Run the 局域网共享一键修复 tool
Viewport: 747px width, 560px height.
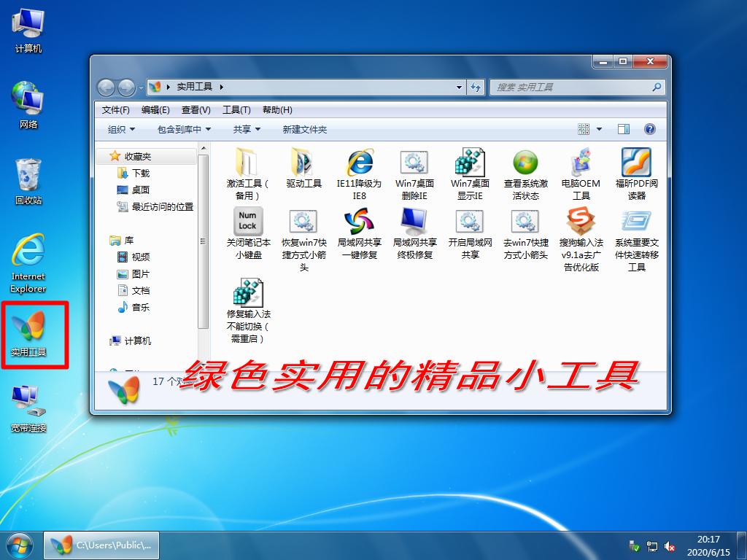point(359,222)
